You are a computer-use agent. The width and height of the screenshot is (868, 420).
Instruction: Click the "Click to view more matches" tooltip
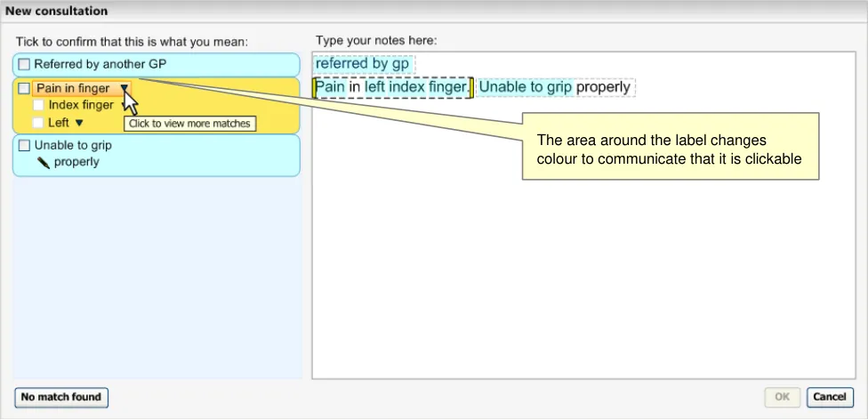pos(189,124)
